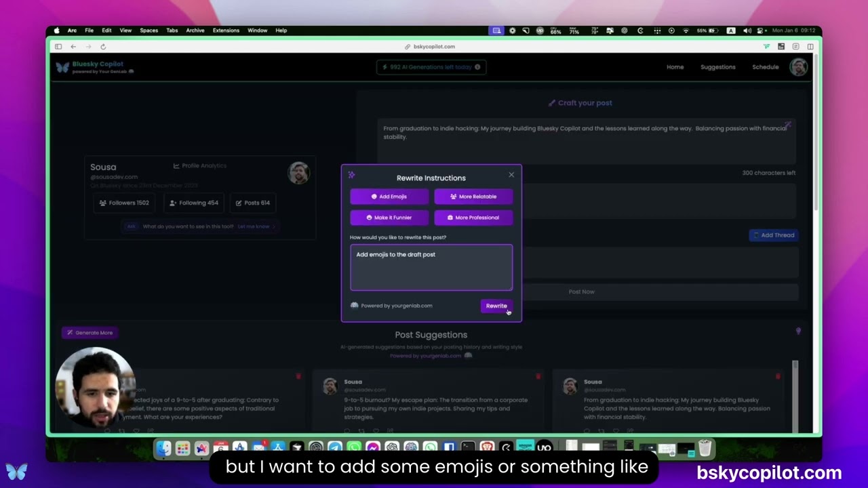Click the Generate More button

(90, 333)
